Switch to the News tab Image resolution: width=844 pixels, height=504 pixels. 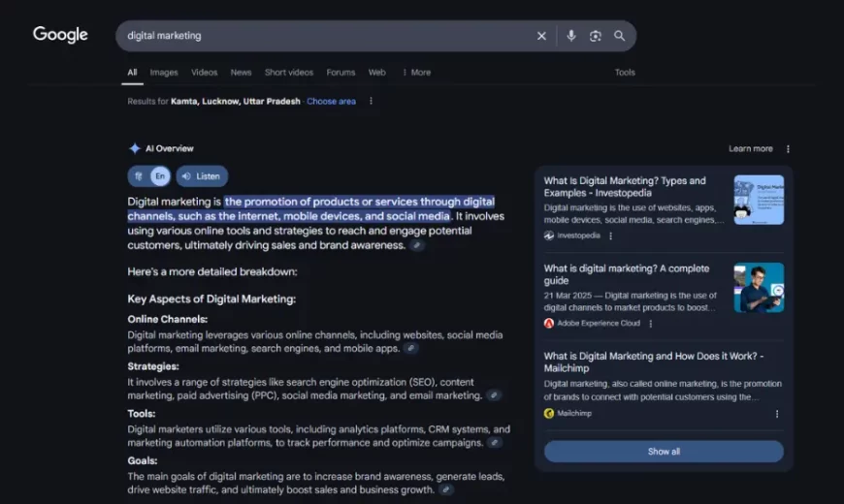[241, 72]
